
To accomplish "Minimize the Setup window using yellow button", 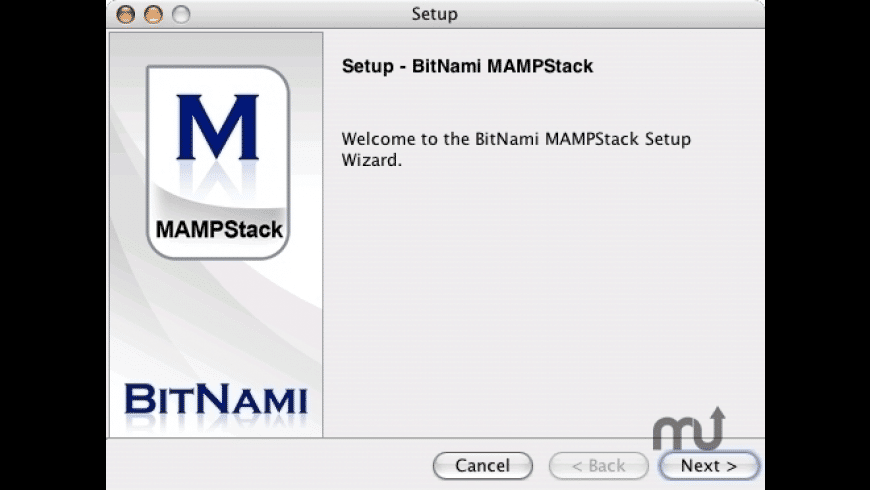I will [x=153, y=14].
